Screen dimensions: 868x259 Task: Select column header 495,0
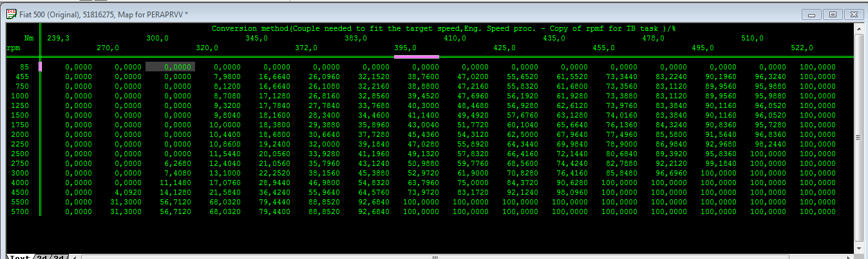coord(703,48)
